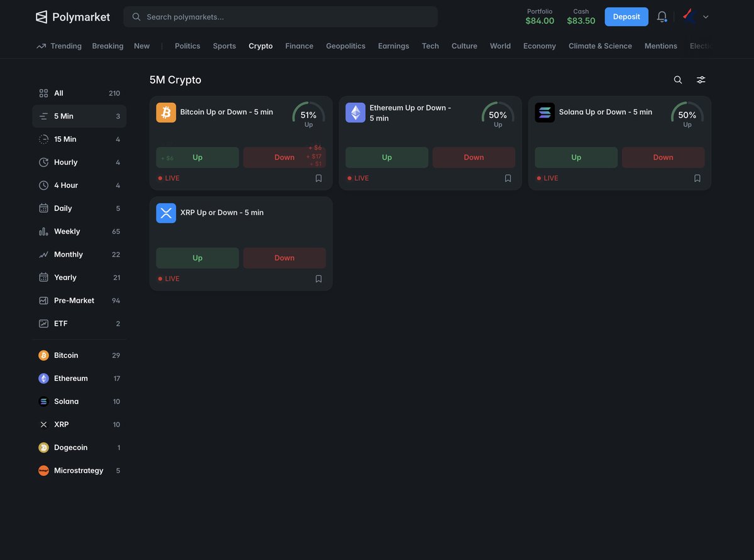View Cash balance $83.50

point(581,16)
